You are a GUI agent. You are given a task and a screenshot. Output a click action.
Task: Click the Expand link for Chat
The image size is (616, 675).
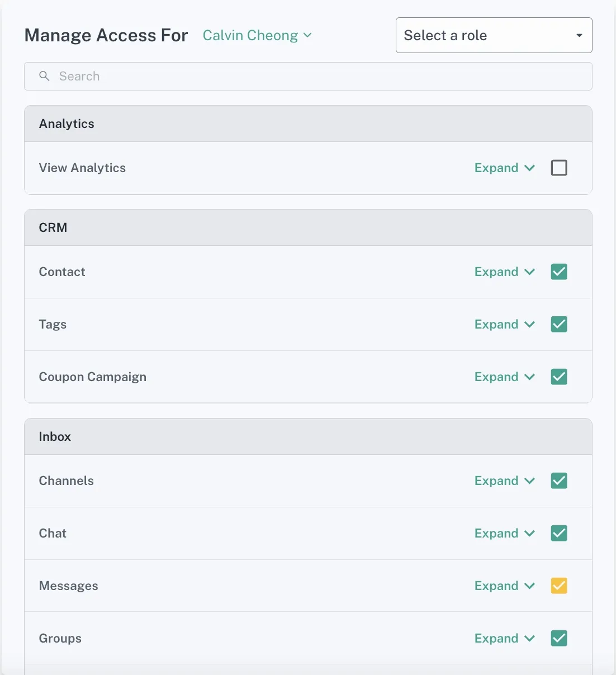[496, 533]
